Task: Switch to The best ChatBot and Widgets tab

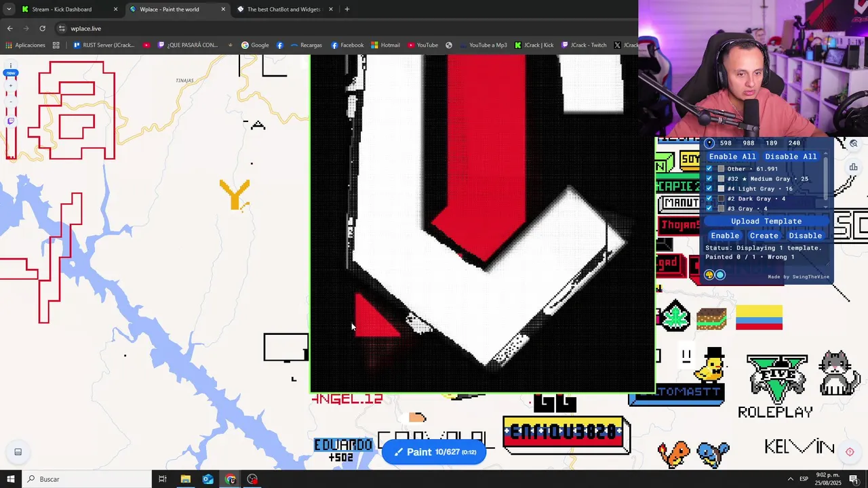Action: coord(285,9)
